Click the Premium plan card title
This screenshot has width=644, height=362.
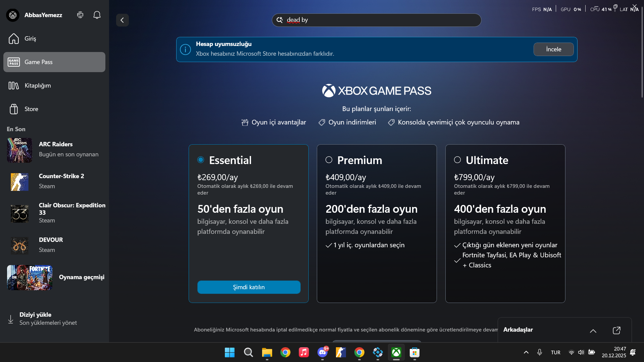point(359,160)
